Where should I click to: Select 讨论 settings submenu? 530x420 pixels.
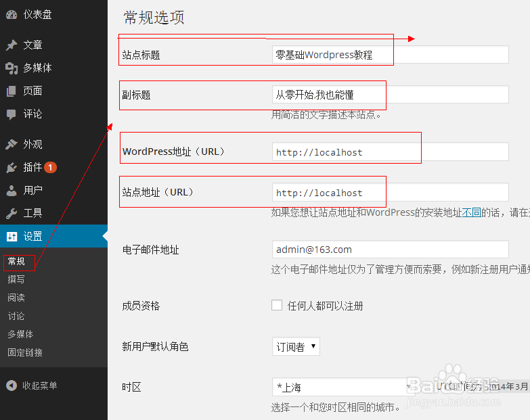[16, 316]
